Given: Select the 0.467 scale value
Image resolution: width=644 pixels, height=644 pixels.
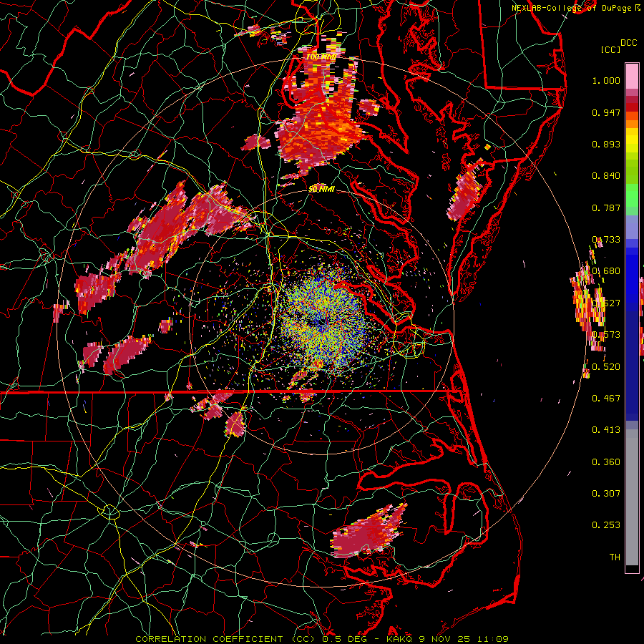Looking at the screenshot, I should point(606,398).
